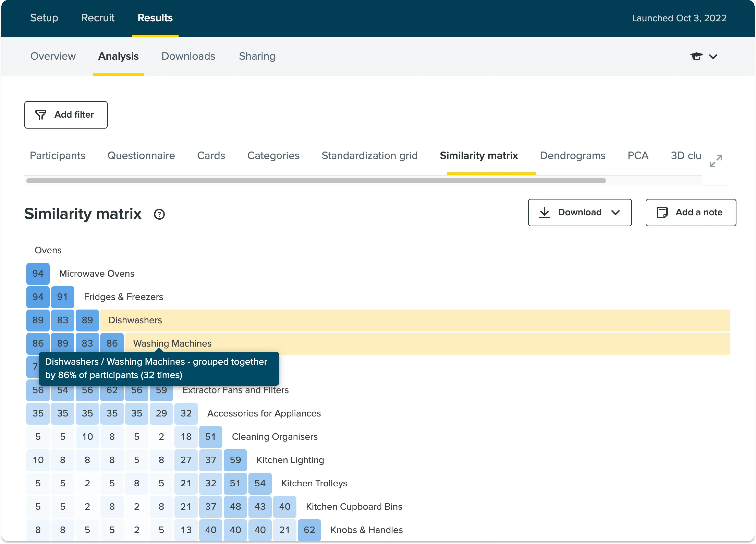Click the similarity matrix help question icon
The image size is (756, 544).
click(159, 214)
